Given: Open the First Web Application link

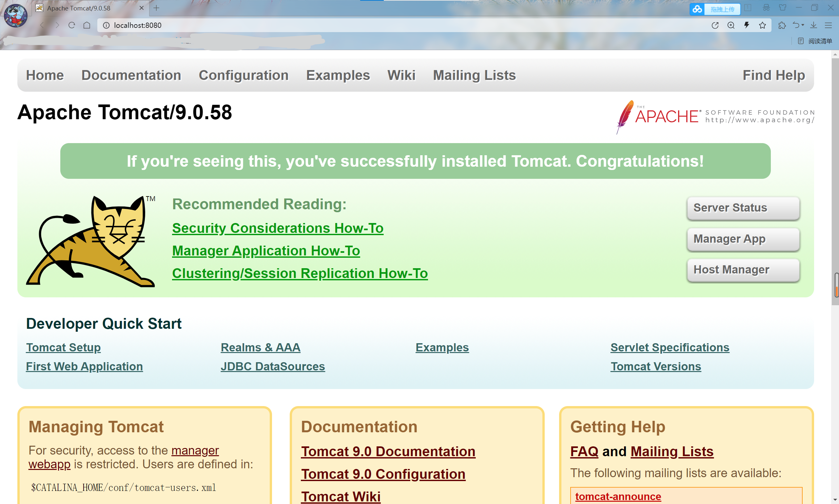Looking at the screenshot, I should tap(84, 366).
